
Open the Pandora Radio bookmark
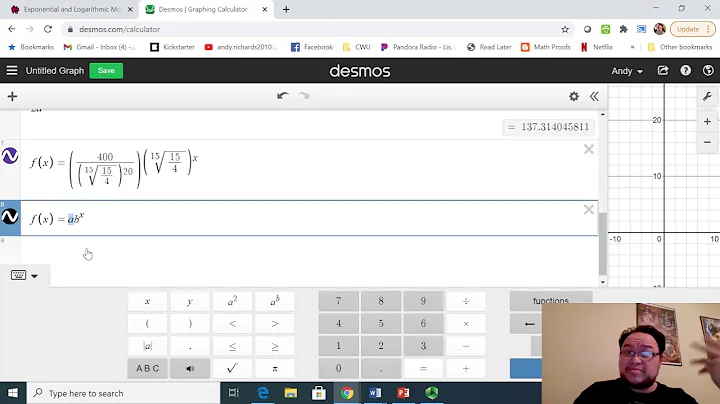tap(417, 47)
